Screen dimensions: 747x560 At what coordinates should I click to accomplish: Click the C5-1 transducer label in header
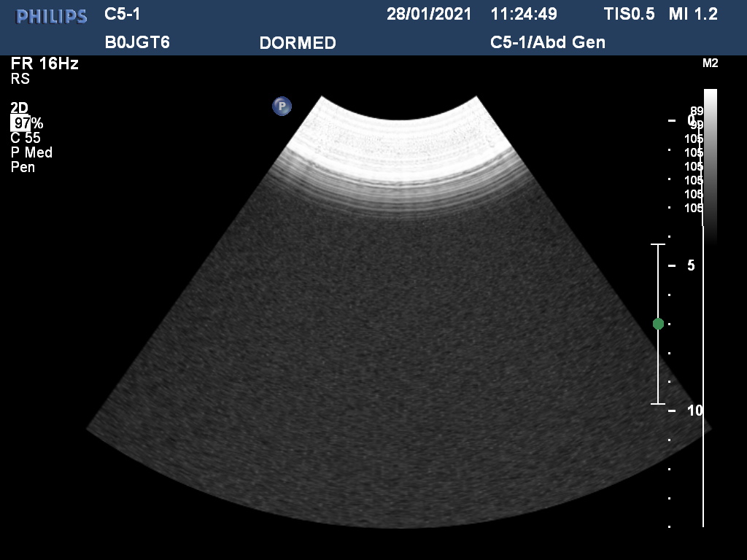click(123, 15)
